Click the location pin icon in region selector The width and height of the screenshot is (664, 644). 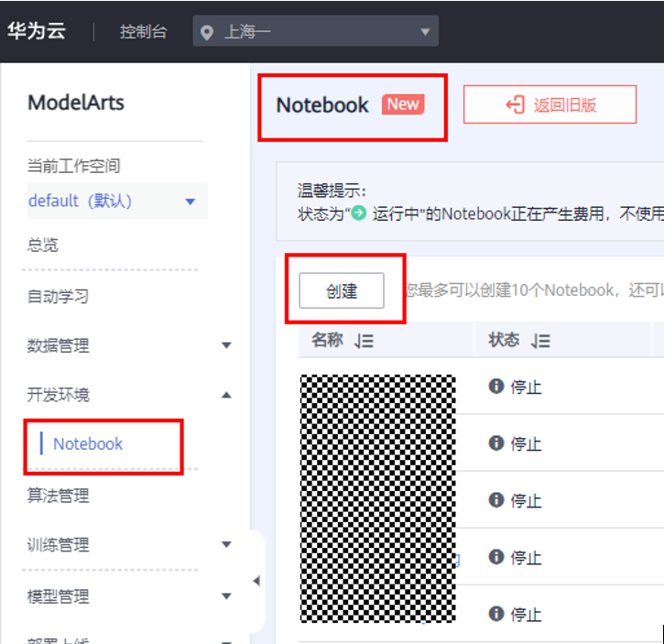point(207,33)
